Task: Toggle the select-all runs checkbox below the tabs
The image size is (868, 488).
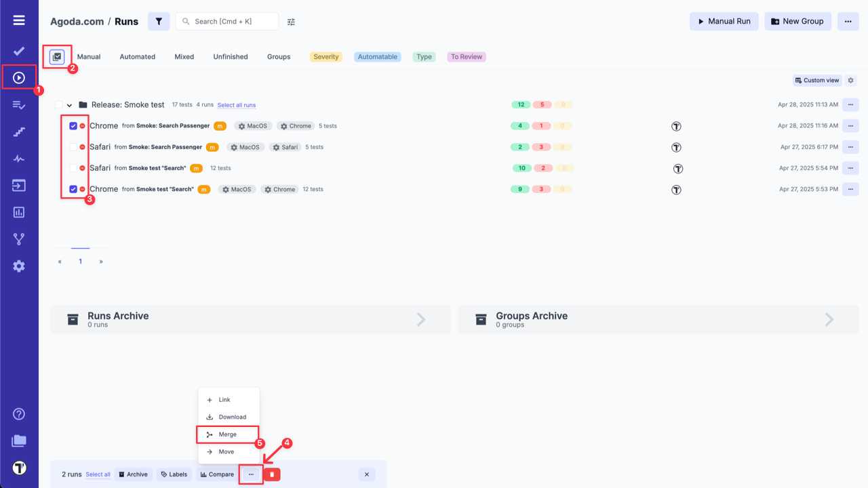Action: [57, 56]
